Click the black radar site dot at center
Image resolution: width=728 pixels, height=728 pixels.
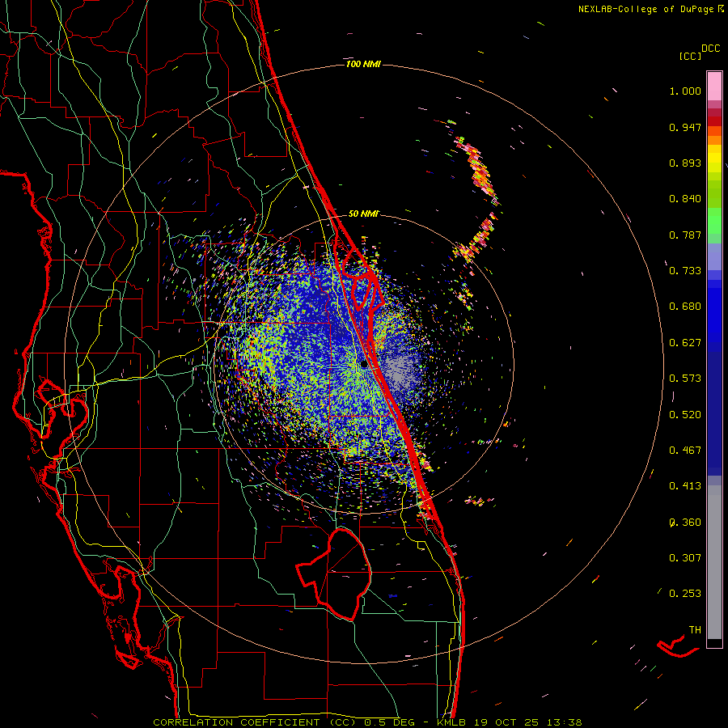click(364, 365)
